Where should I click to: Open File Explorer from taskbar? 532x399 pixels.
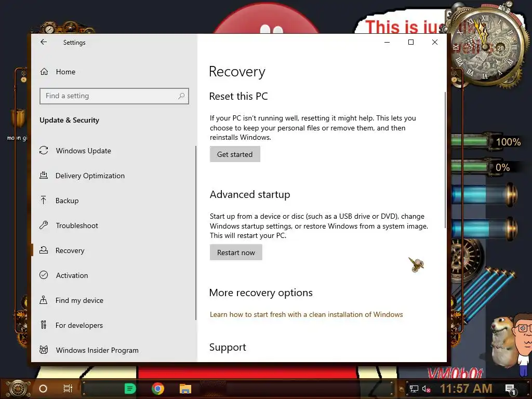click(185, 389)
